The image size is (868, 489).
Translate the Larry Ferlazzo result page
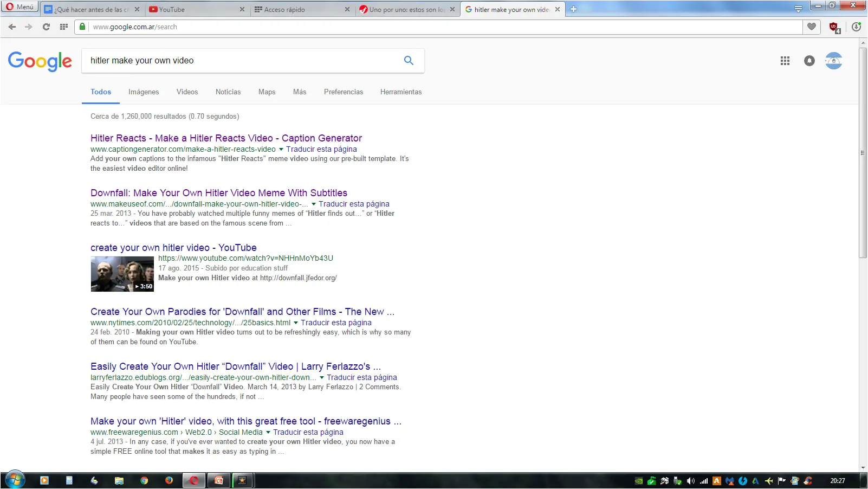click(x=362, y=377)
